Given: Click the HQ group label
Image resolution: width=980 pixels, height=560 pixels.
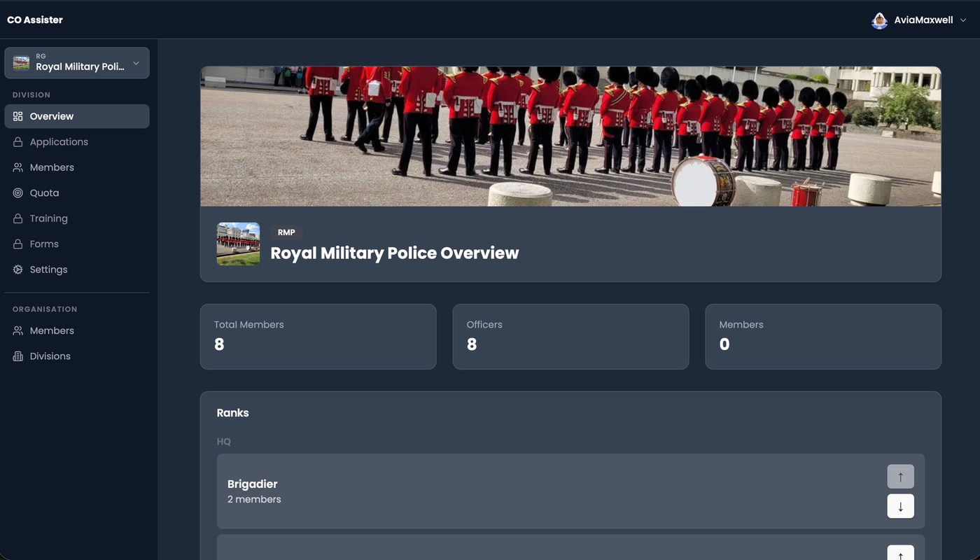Looking at the screenshot, I should point(224,442).
